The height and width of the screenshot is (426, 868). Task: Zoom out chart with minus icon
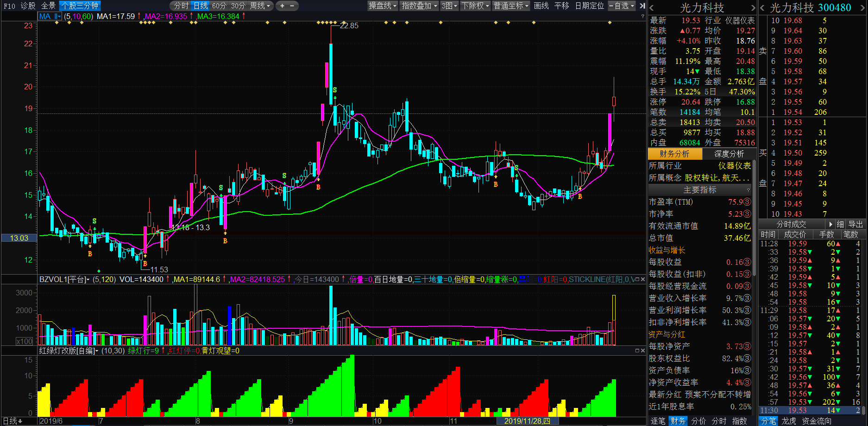[292, 6]
